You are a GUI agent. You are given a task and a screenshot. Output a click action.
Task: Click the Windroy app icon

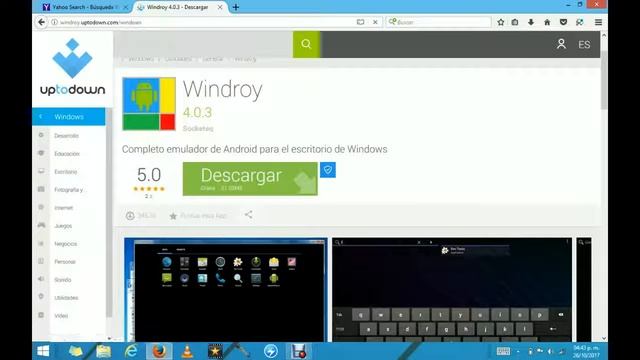click(x=149, y=104)
